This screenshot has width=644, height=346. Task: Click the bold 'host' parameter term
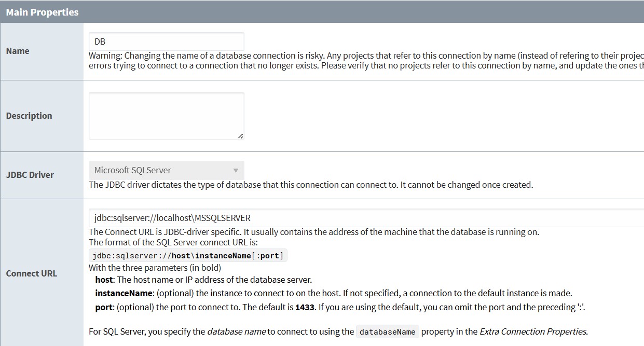click(104, 280)
